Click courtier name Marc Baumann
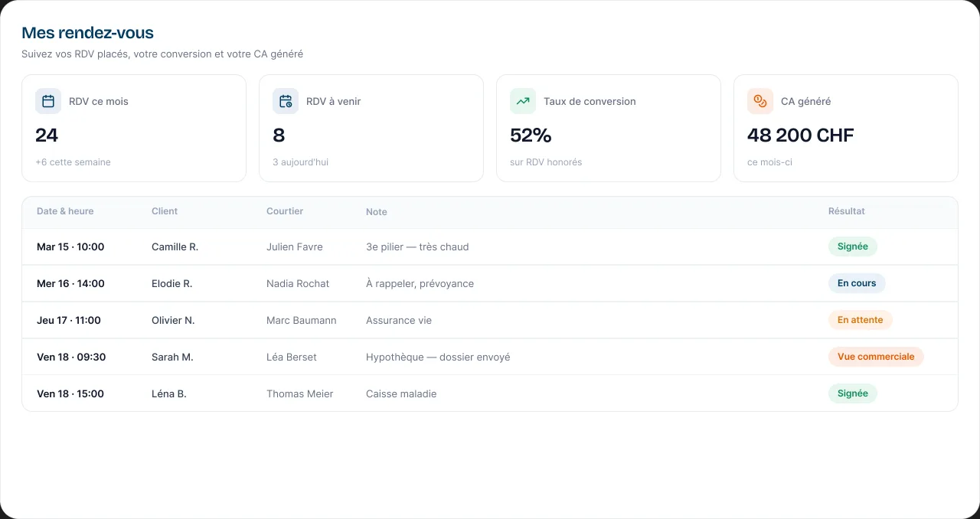 pyautogui.click(x=302, y=321)
